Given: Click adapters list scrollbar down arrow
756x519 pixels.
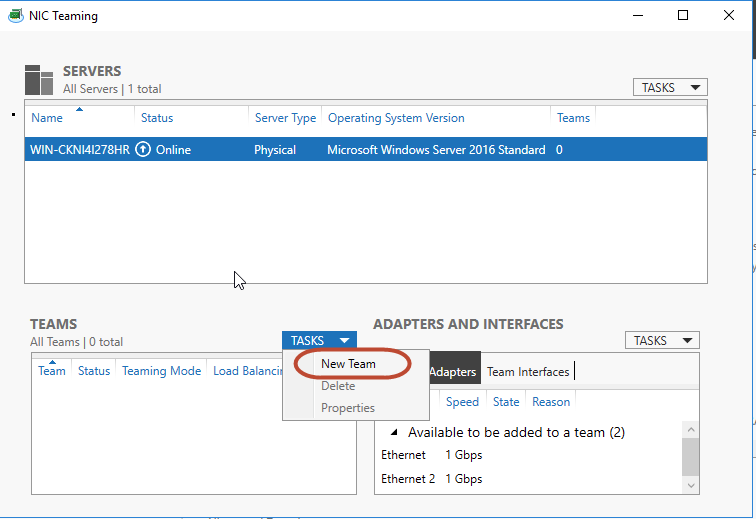Looking at the screenshot, I should (691, 485).
